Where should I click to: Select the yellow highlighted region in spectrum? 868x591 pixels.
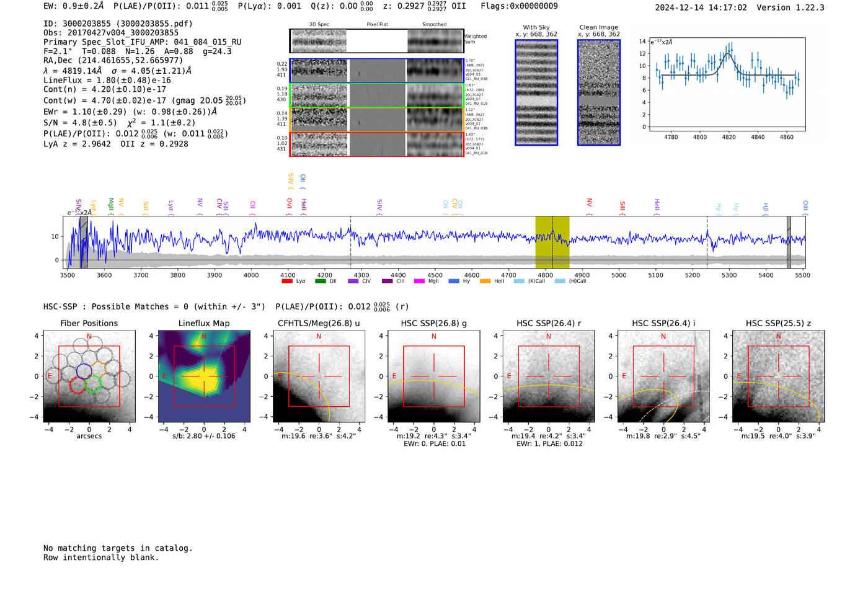point(552,242)
